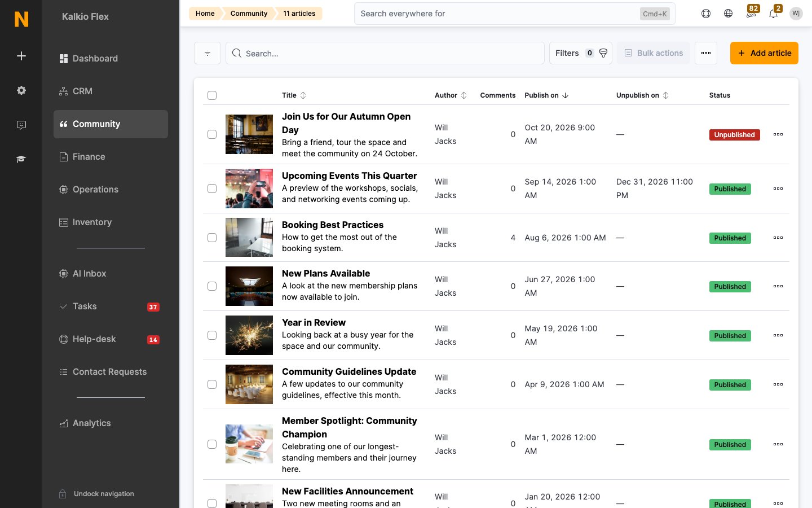Click the orange N logo icon
The image size is (812, 508).
[21, 19]
